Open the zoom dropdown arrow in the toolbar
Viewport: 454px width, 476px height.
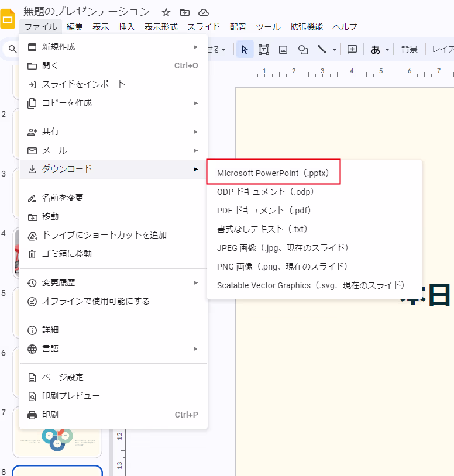pos(223,50)
